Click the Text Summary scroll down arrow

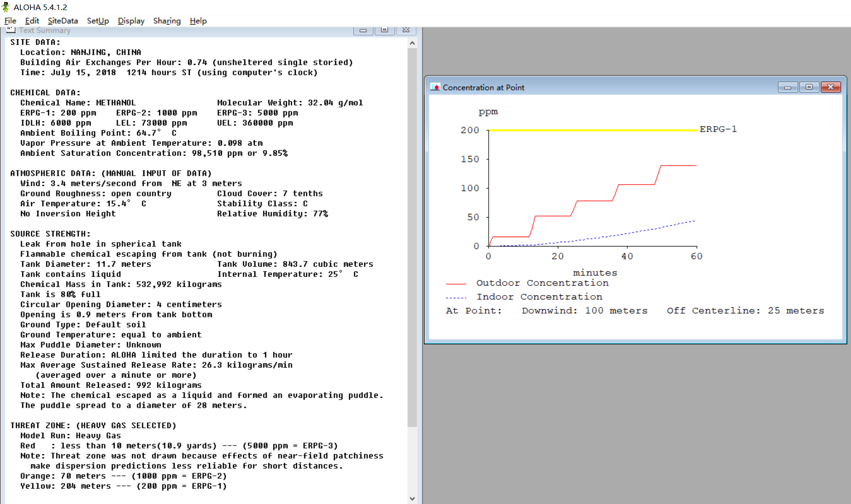click(x=412, y=498)
